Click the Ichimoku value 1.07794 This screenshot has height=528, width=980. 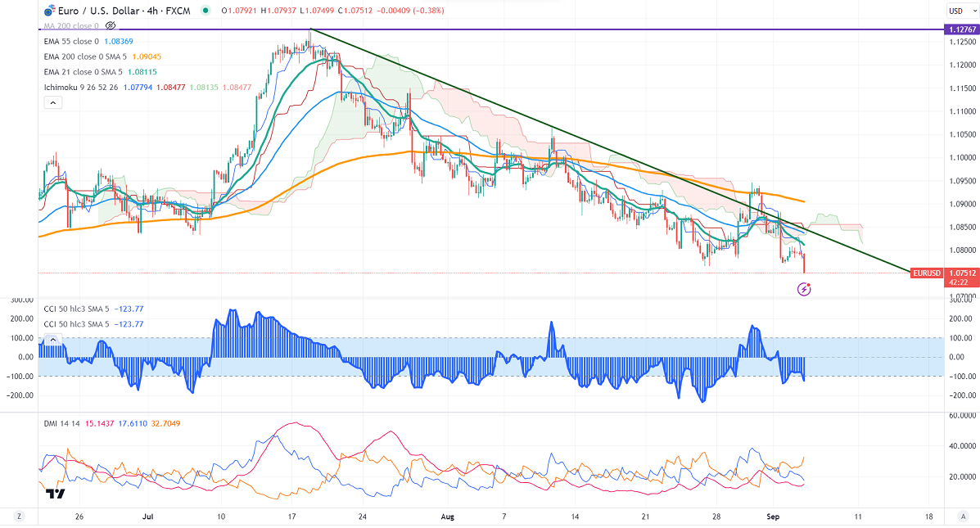(138, 88)
